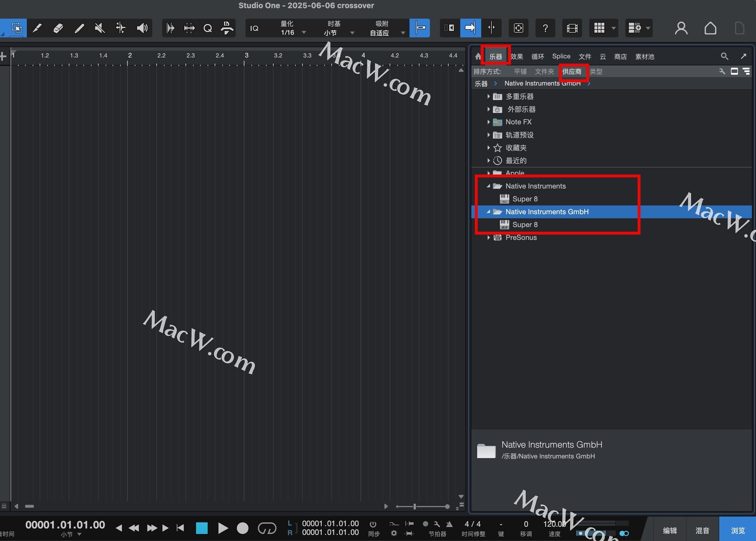Switch to the 效果 effects tab
This screenshot has height=541, width=756.
tap(517, 56)
